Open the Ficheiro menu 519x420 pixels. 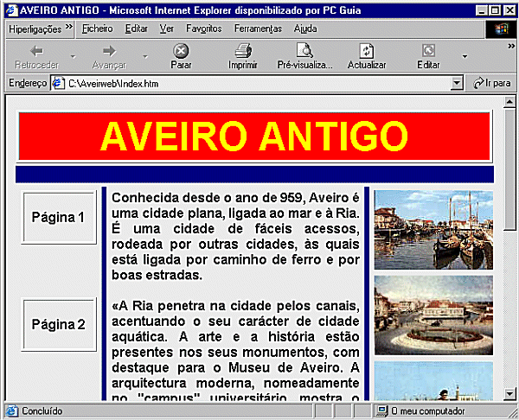[x=97, y=29]
